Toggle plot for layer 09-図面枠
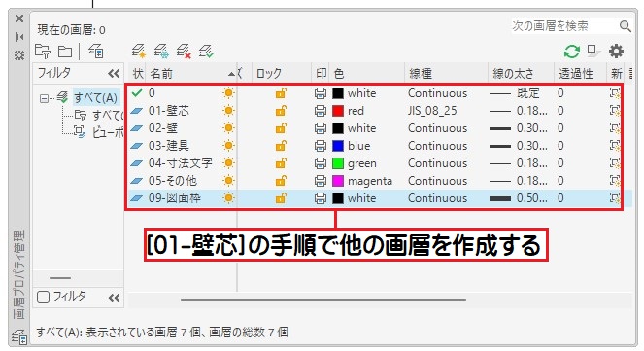The image size is (644, 351). [321, 198]
